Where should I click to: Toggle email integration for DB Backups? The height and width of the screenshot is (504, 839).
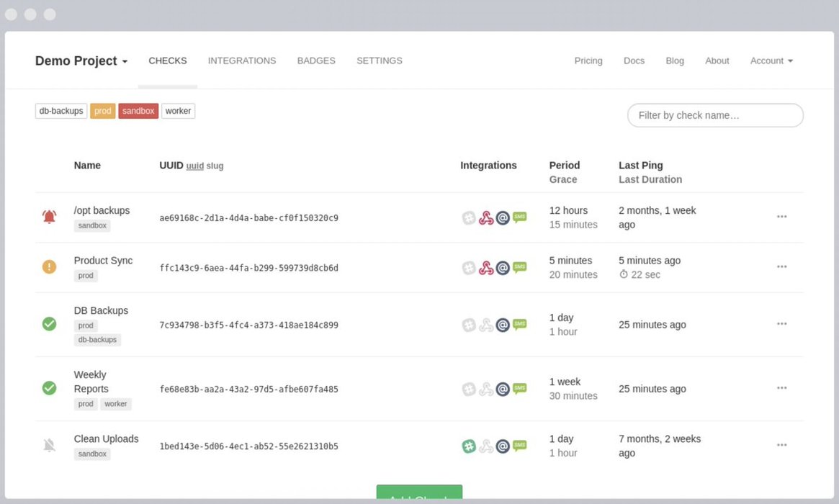(x=503, y=325)
